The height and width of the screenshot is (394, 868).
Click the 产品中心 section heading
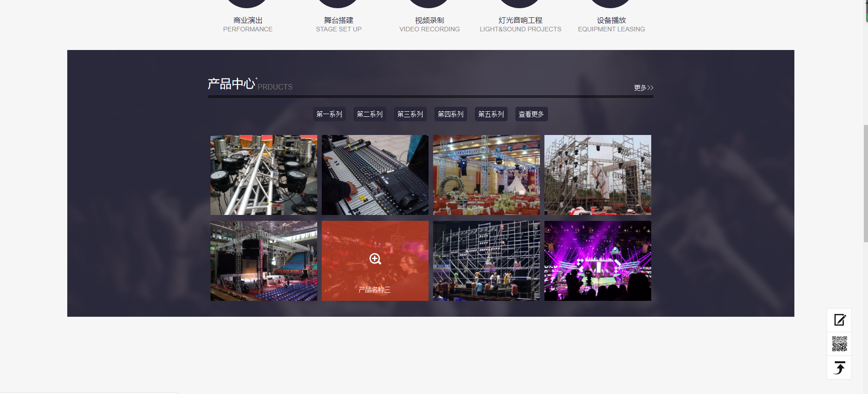click(x=231, y=84)
